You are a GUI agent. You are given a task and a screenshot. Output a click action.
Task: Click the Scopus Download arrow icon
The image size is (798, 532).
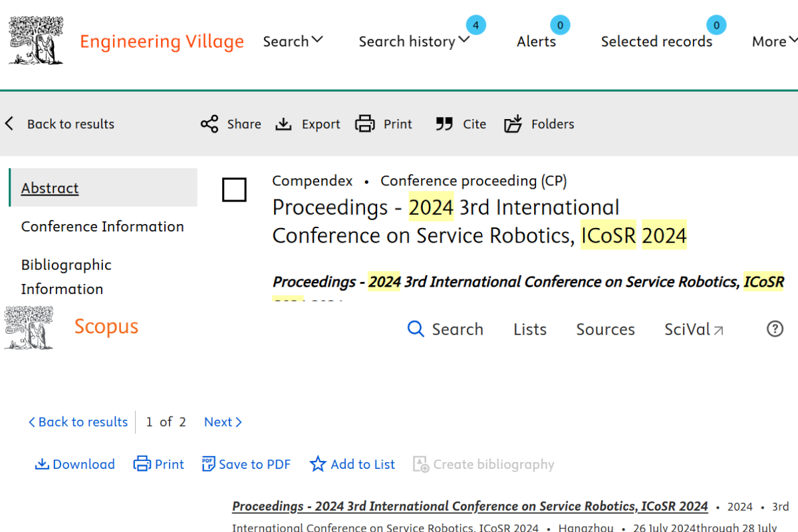pyautogui.click(x=42, y=464)
